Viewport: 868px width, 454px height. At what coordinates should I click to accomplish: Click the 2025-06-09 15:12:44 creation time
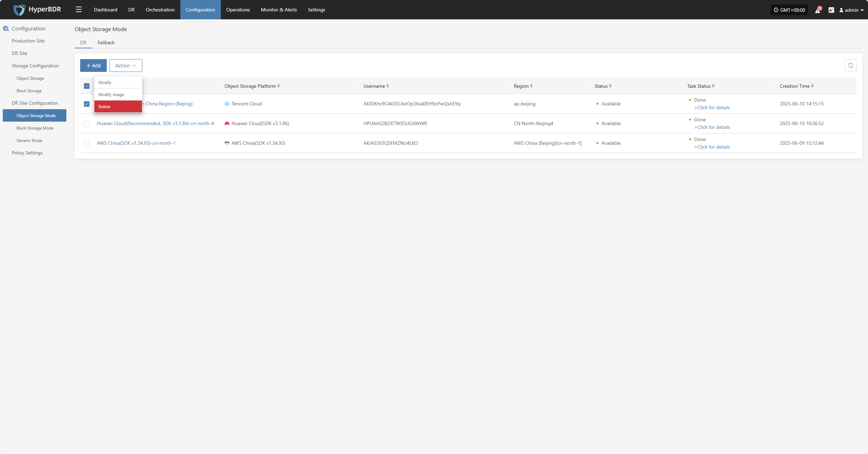pyautogui.click(x=802, y=143)
